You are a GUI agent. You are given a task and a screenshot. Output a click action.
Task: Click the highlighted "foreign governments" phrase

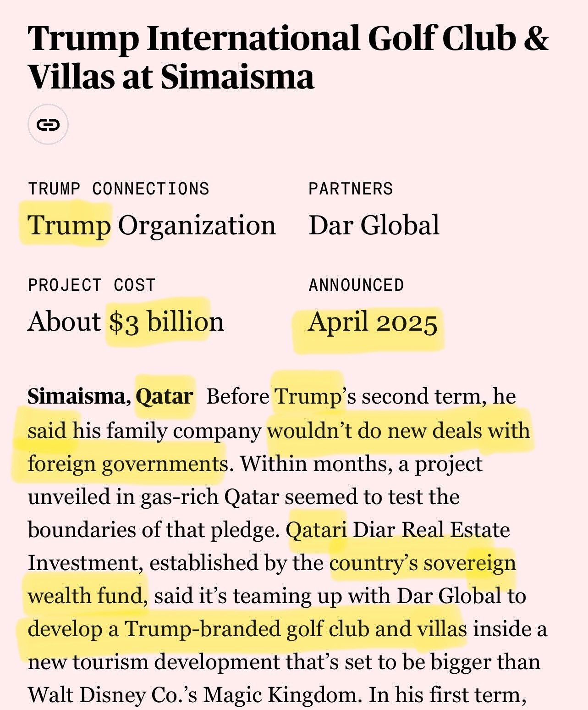(128, 464)
